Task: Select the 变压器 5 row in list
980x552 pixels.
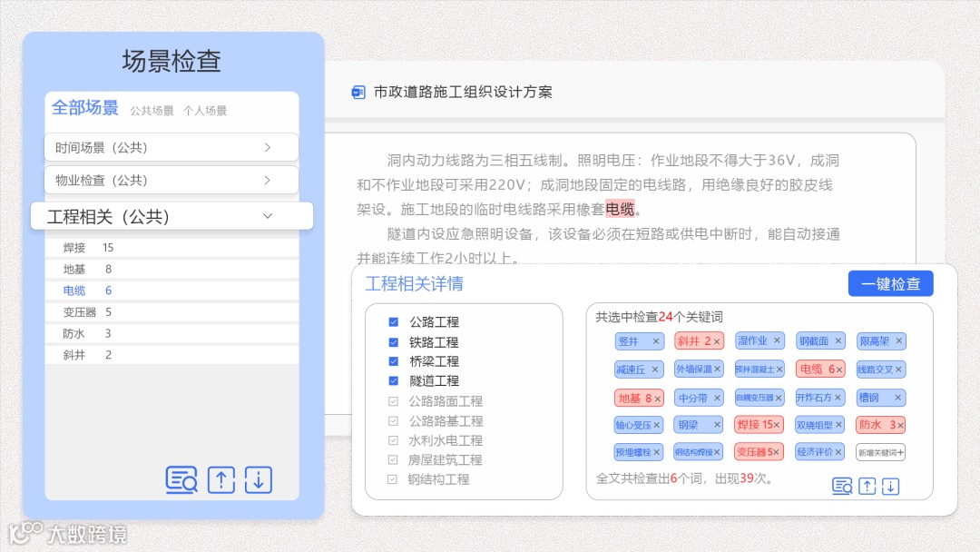Action: point(171,312)
